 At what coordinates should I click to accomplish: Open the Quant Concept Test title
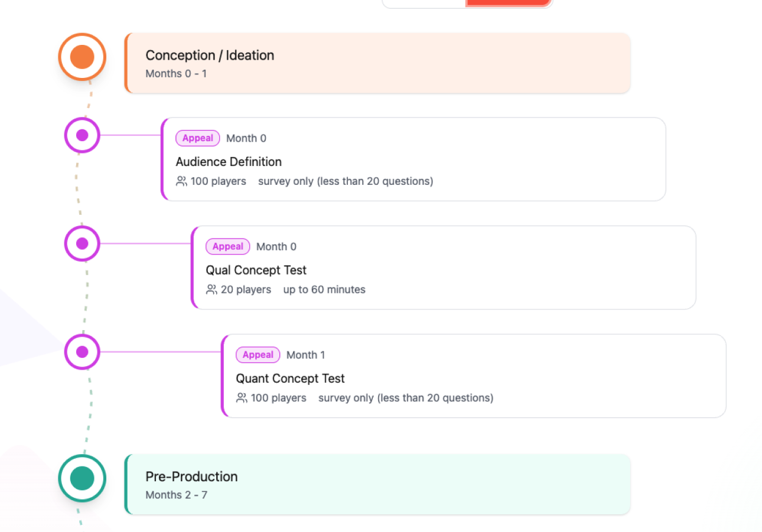tap(290, 378)
